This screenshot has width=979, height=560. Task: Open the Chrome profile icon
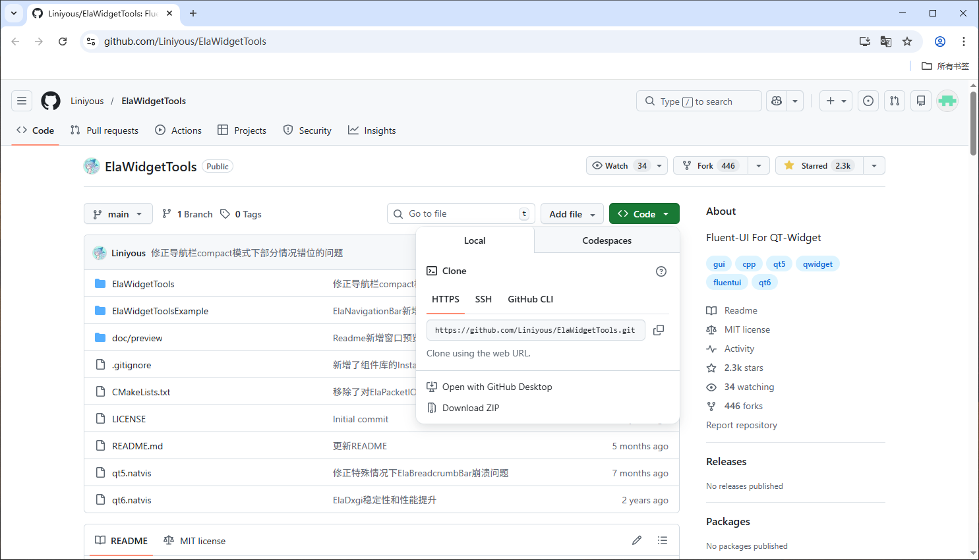[x=940, y=42]
